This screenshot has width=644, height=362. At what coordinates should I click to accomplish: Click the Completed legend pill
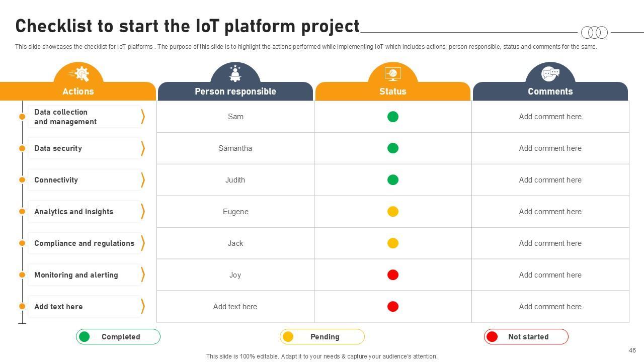click(x=118, y=337)
